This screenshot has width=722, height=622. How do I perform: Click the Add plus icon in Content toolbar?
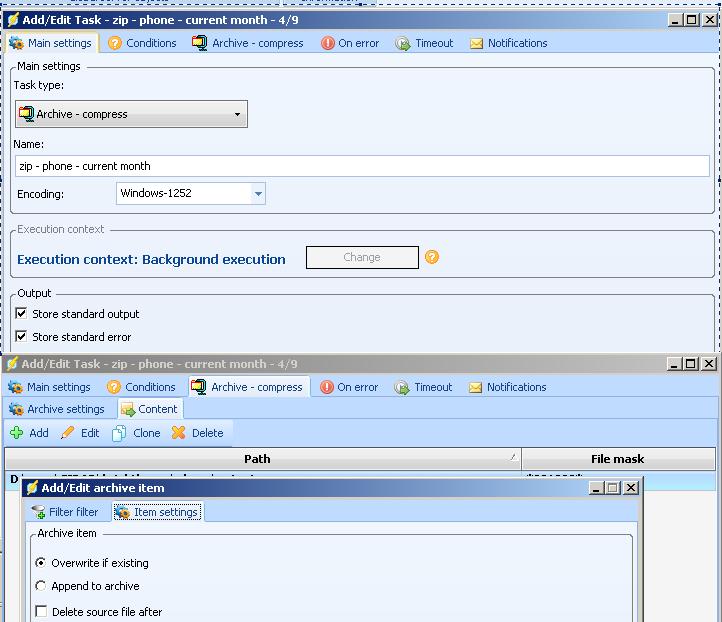tap(17, 433)
